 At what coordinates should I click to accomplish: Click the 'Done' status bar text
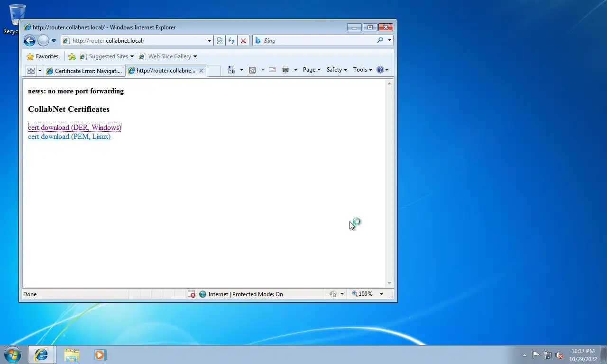(x=30, y=294)
